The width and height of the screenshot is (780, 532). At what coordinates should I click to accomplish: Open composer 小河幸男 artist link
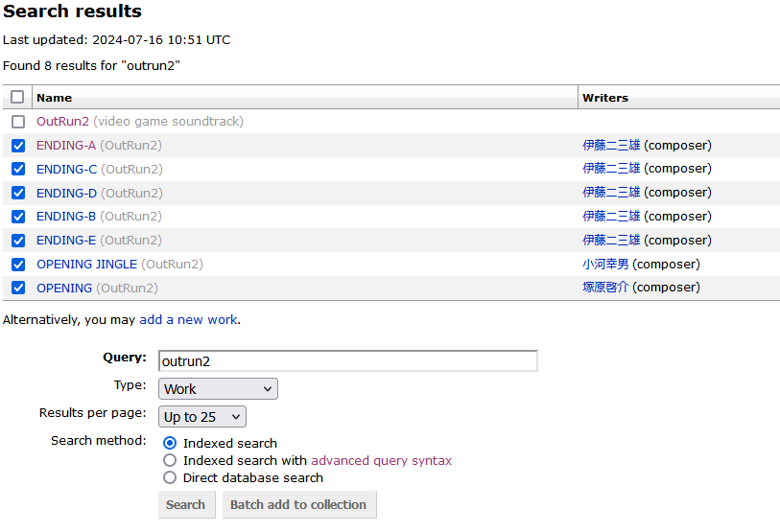[x=605, y=264]
